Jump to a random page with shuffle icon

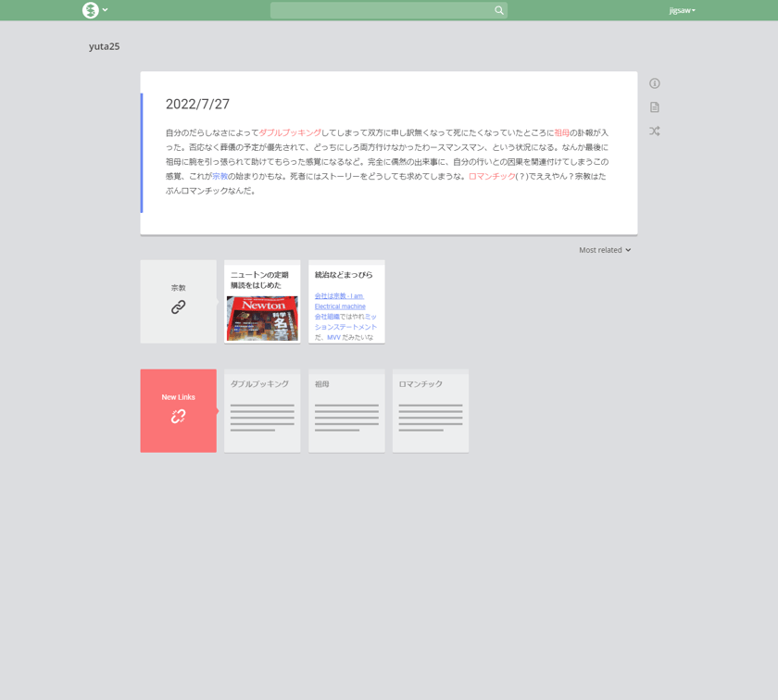655,131
